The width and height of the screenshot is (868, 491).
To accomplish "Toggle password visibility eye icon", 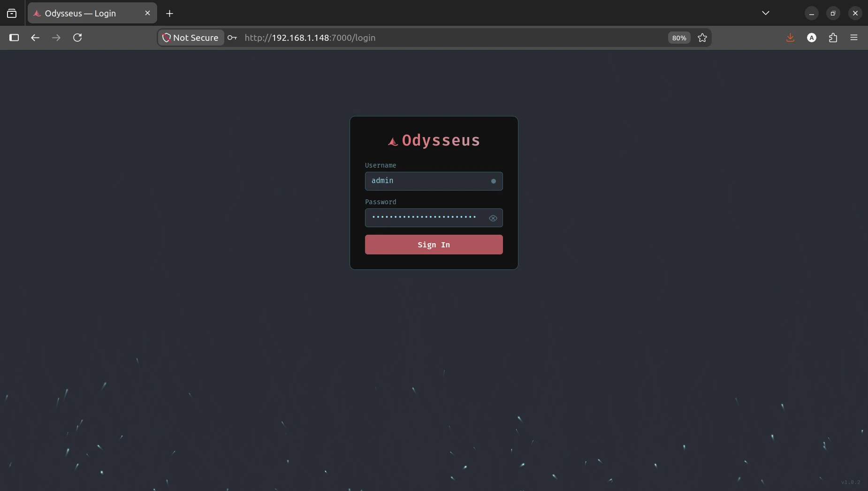I will [x=493, y=218].
